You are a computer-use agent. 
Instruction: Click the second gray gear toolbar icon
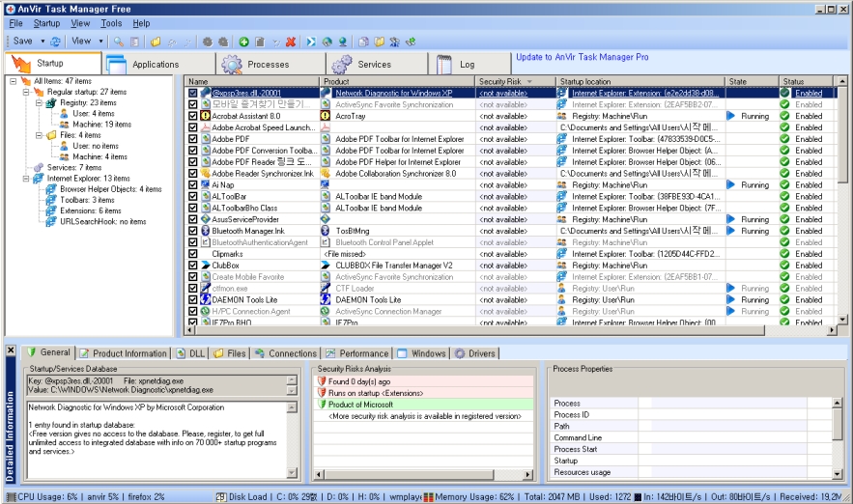tap(223, 42)
